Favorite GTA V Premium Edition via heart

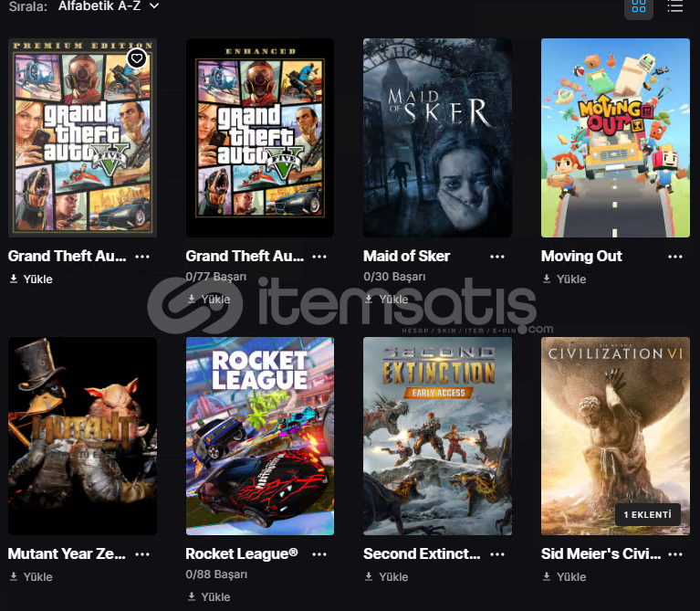[x=137, y=58]
